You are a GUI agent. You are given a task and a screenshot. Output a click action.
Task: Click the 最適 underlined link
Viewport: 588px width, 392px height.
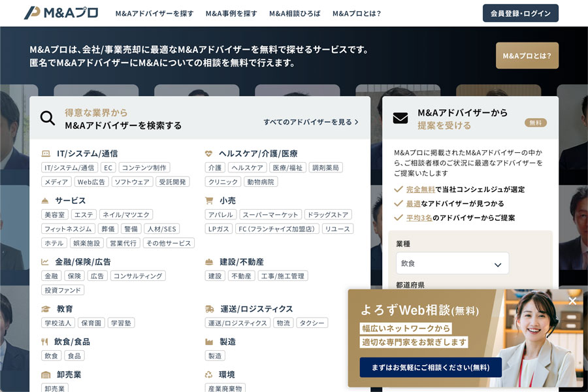(x=414, y=204)
